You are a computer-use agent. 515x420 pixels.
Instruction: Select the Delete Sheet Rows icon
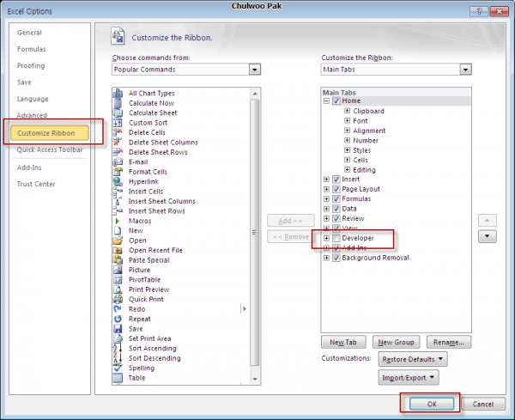coord(118,152)
